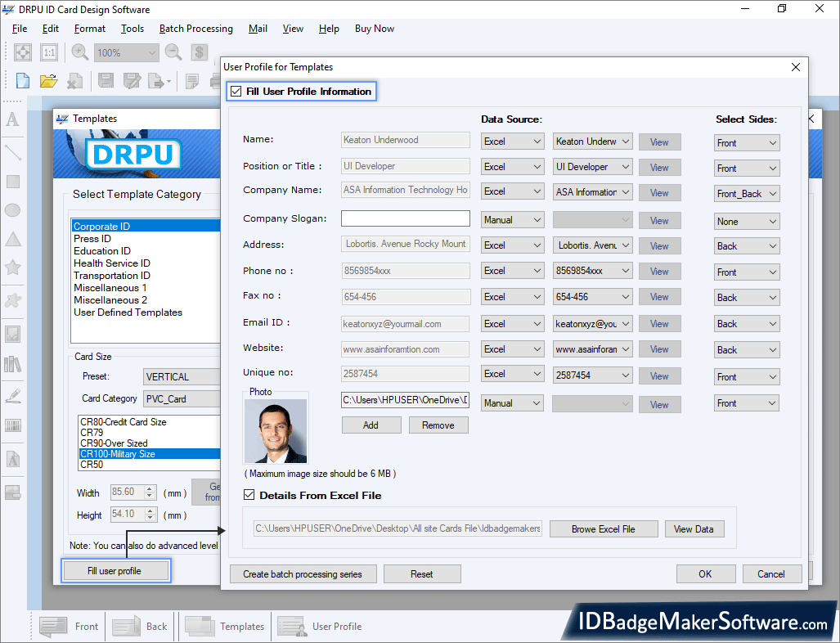Disable Details From Excel File option
This screenshot has width=840, height=643.
(x=249, y=495)
